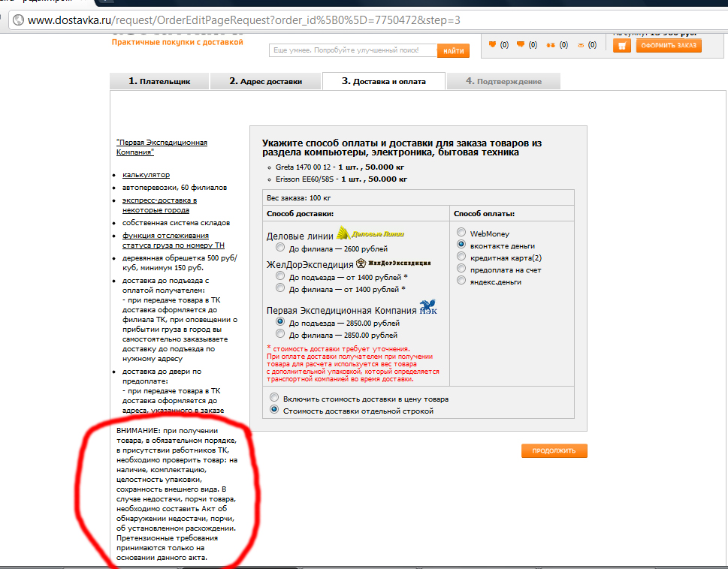This screenshot has height=569, width=728.
Task: Open the калькулятор link
Action: pos(146,175)
